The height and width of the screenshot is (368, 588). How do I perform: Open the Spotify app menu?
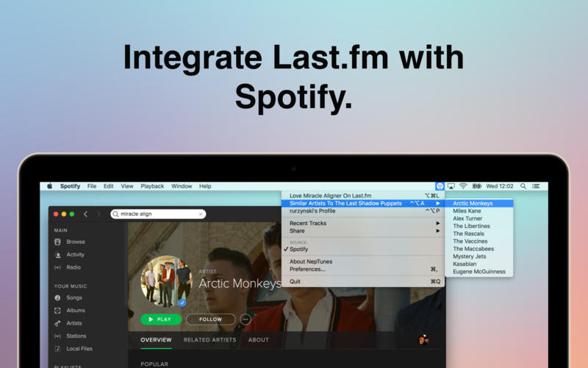(x=70, y=186)
